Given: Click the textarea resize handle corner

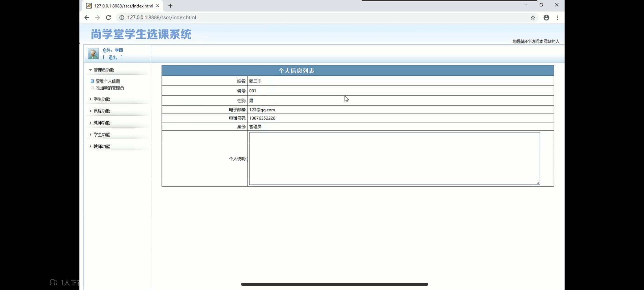Looking at the screenshot, I should (x=538, y=183).
